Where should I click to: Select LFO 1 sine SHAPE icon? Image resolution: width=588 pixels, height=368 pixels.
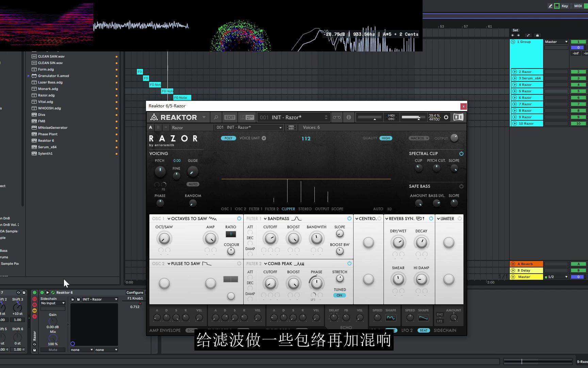tap(391, 318)
